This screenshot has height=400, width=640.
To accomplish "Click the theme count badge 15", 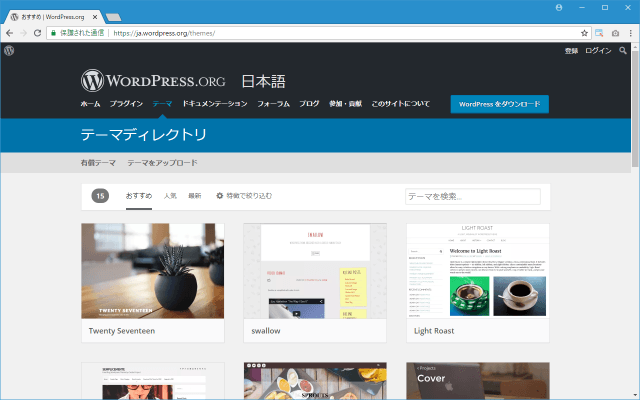I will pos(100,196).
